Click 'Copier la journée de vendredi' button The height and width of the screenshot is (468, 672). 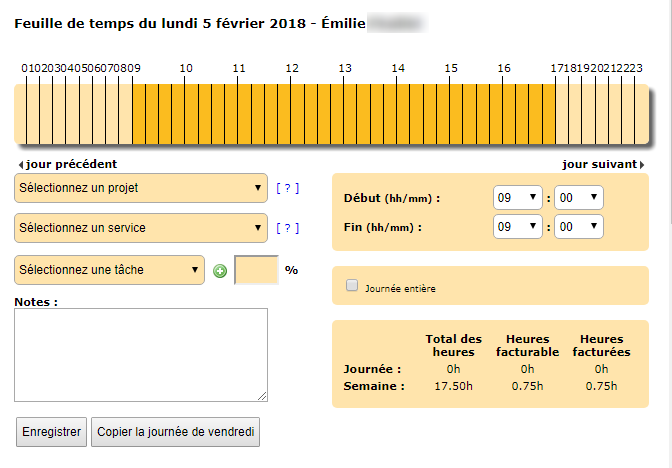click(176, 432)
